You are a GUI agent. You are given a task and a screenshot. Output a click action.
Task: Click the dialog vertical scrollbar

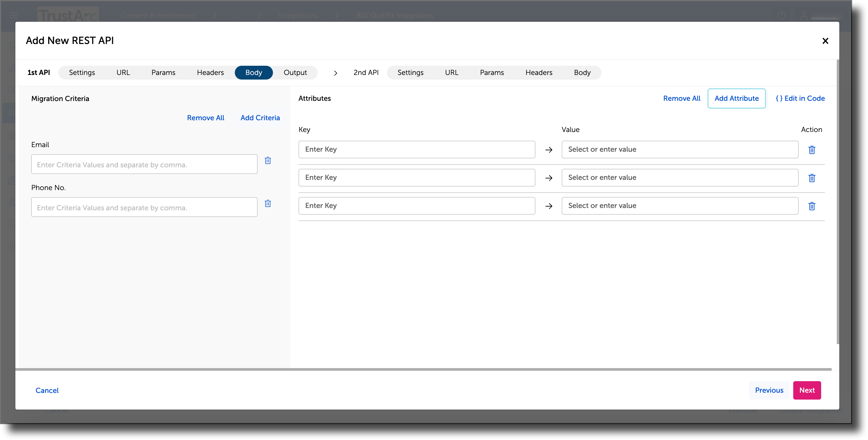[x=838, y=202]
